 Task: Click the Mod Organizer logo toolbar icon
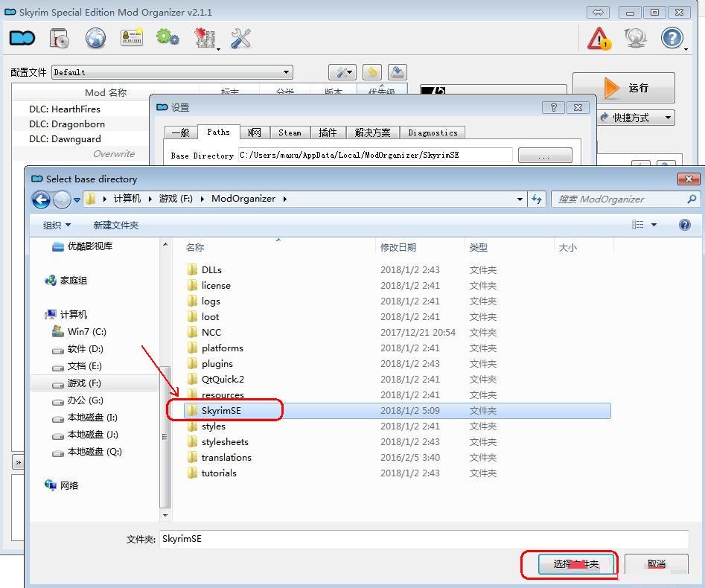(x=22, y=38)
